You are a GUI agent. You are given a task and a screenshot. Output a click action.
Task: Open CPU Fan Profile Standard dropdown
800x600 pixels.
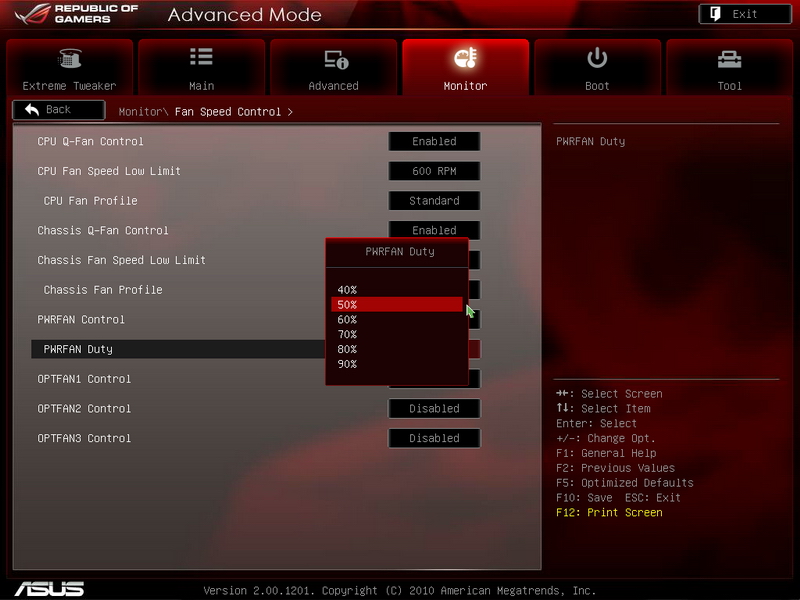(x=434, y=201)
